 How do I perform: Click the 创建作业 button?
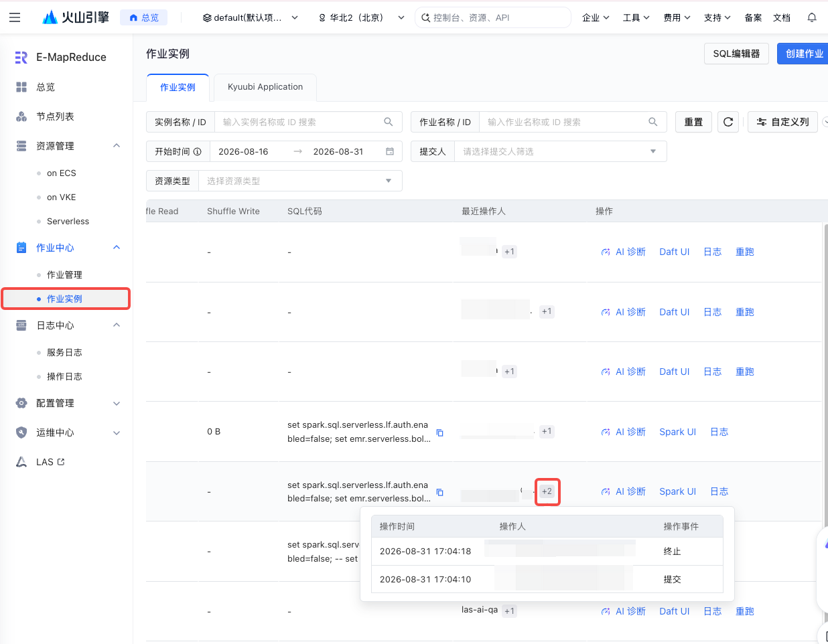point(803,54)
